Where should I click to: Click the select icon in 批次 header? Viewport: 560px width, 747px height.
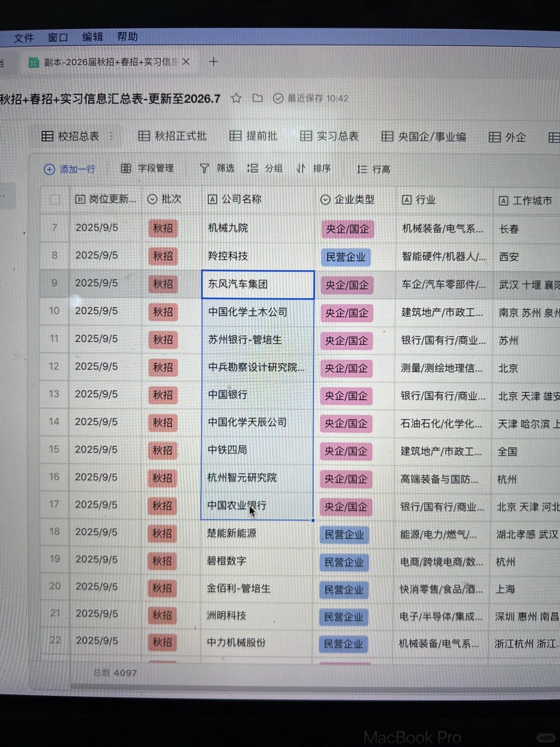pos(152,199)
